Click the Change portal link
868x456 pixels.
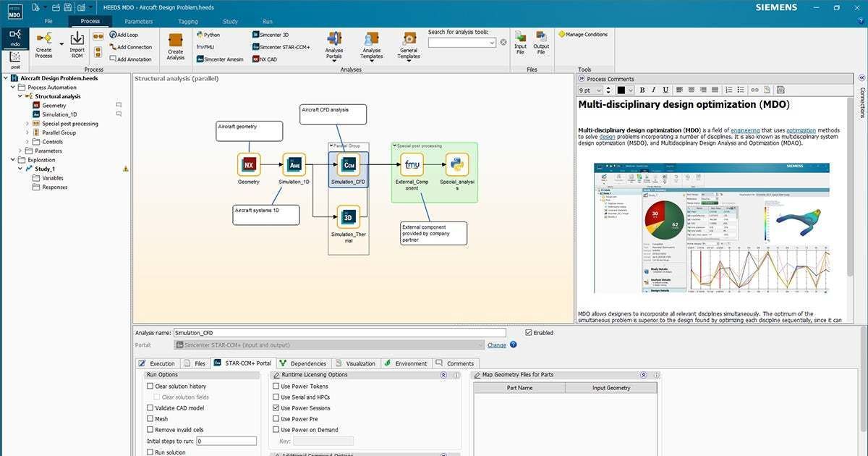tap(497, 345)
